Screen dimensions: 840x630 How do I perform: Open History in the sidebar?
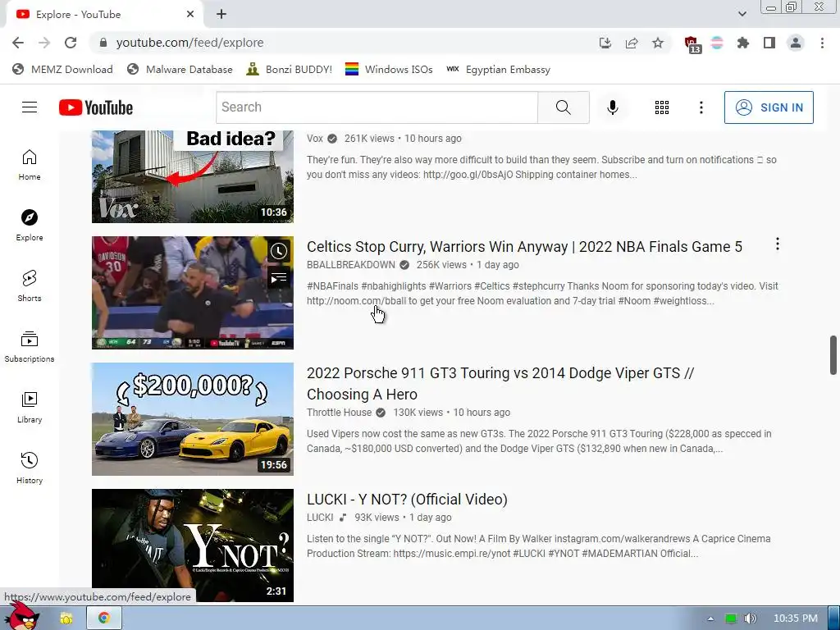click(x=30, y=468)
